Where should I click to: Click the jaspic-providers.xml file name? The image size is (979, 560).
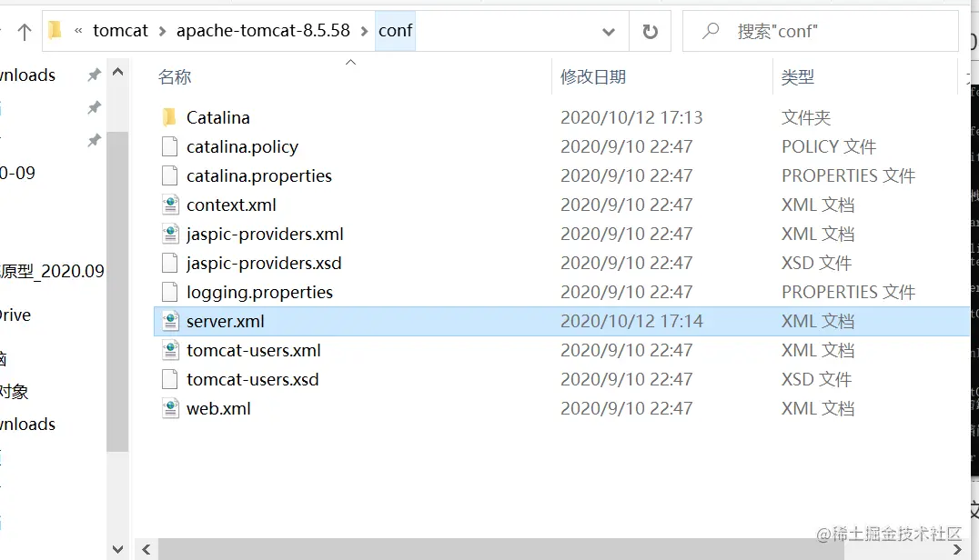coord(265,234)
